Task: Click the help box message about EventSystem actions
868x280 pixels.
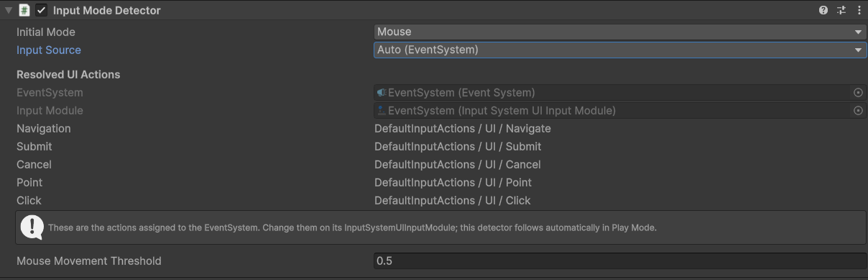Action: [352, 227]
